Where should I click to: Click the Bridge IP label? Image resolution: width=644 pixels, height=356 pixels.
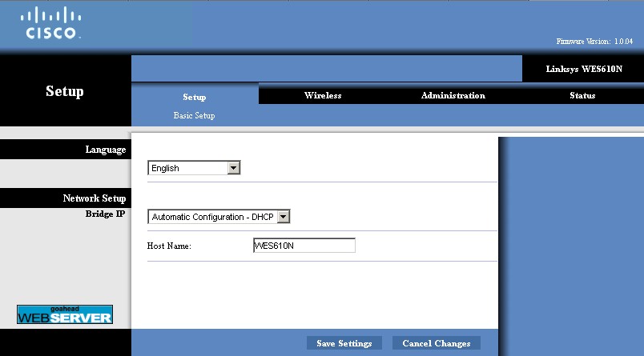105,214
